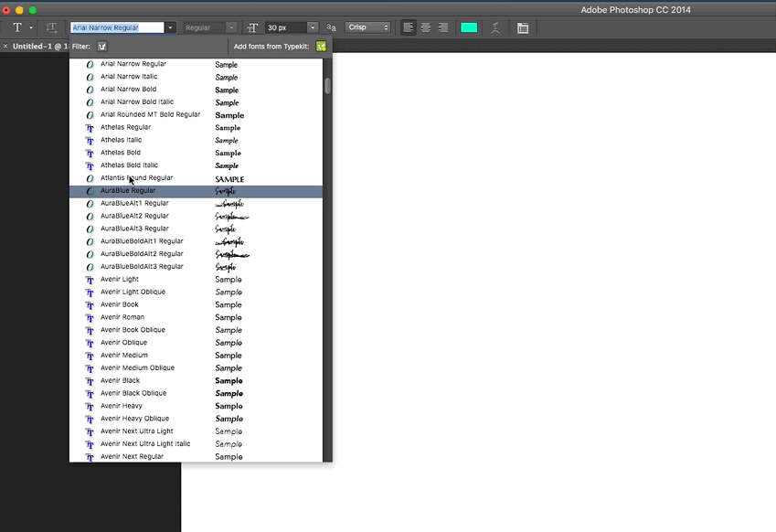776x532 pixels.
Task: Click the font family input field
Action: click(117, 27)
